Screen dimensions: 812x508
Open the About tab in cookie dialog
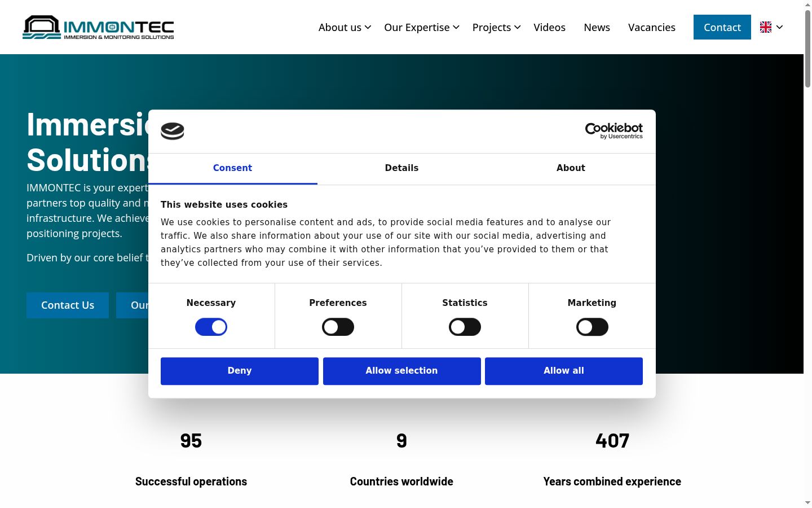coord(571,168)
